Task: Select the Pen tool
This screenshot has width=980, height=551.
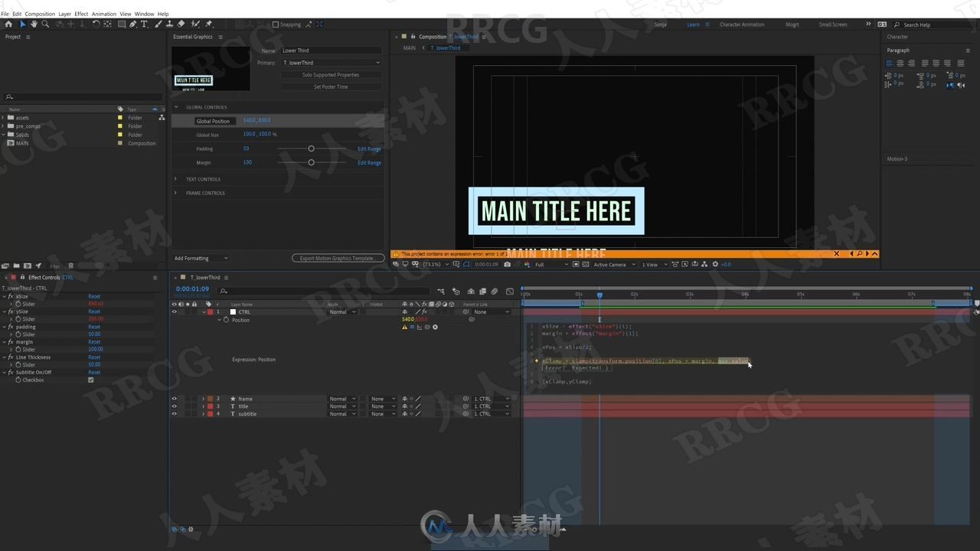Action: click(133, 24)
